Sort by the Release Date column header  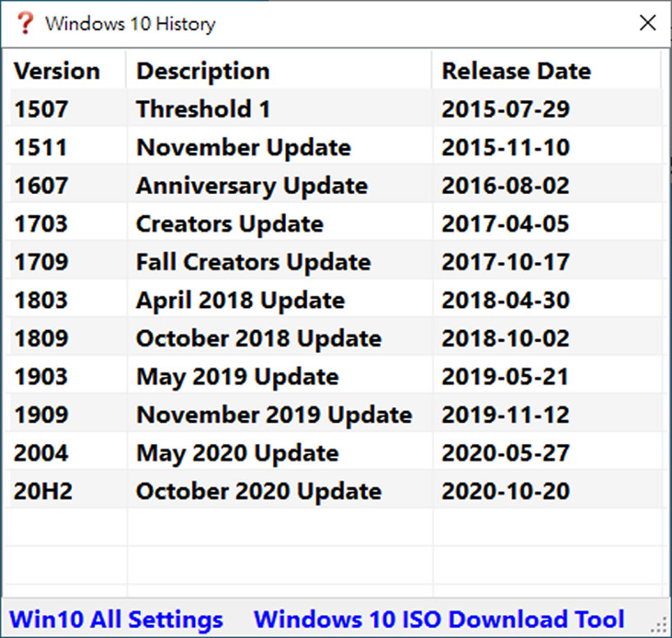[x=516, y=70]
